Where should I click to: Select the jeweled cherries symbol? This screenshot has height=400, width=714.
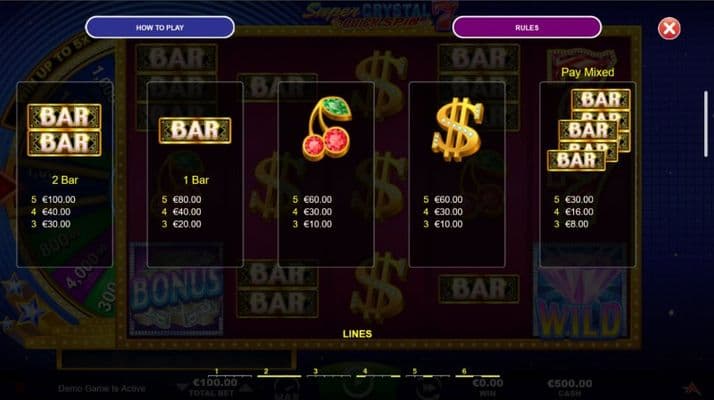point(327,128)
